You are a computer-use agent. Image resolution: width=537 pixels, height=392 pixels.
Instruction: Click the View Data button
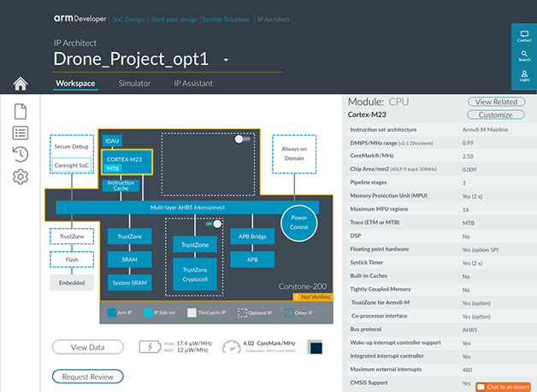(x=87, y=348)
